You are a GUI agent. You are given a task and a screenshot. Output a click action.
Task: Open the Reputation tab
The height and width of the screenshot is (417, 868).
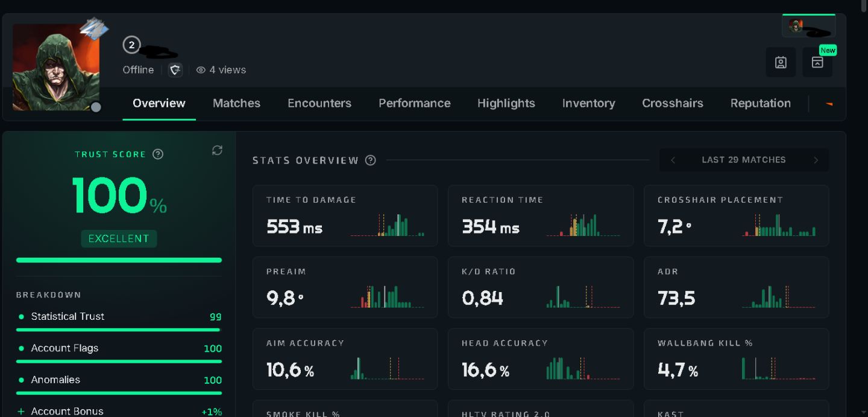pos(761,103)
